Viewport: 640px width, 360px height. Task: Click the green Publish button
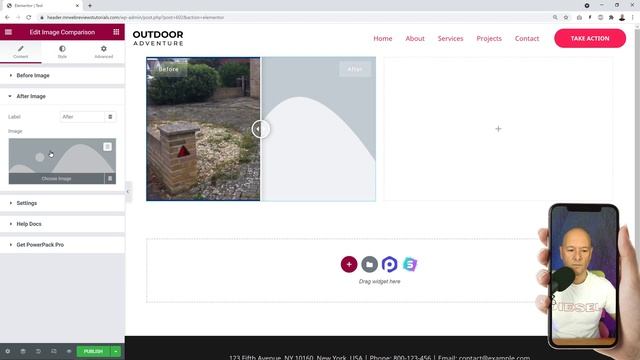tap(93, 351)
